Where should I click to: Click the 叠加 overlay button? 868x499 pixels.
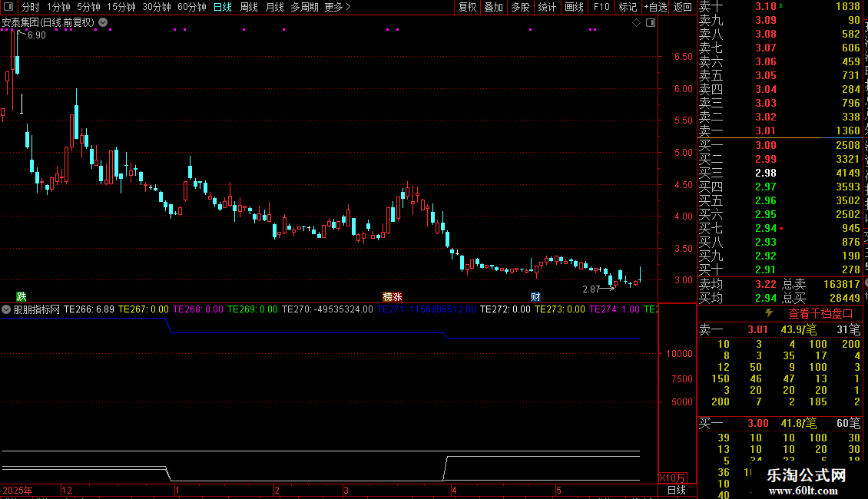(x=493, y=7)
